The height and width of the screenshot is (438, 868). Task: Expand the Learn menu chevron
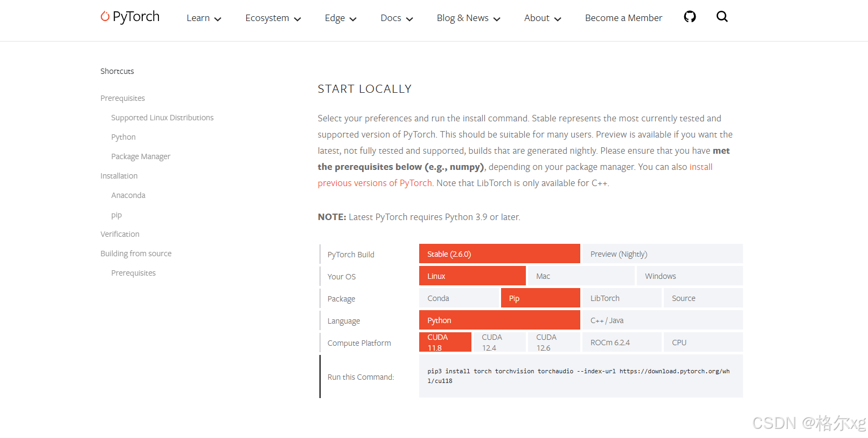218,19
